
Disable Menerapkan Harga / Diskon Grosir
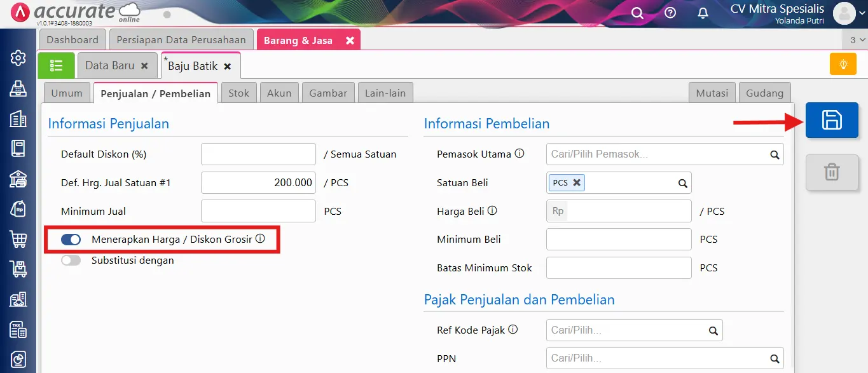tap(71, 240)
